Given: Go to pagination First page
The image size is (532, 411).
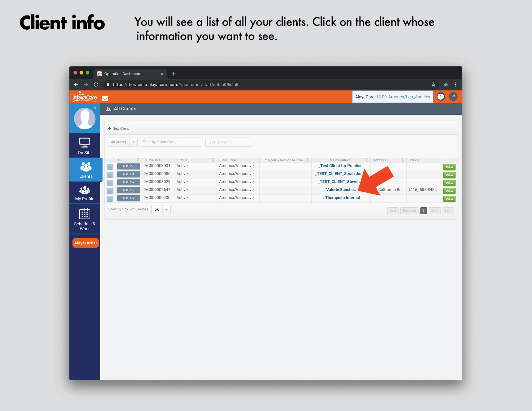Looking at the screenshot, I should pyautogui.click(x=393, y=211).
